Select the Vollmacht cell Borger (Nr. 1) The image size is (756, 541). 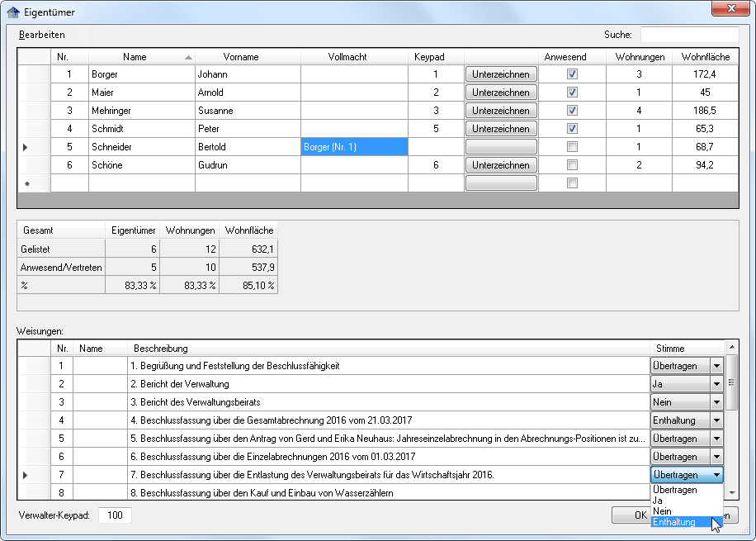[x=354, y=147]
